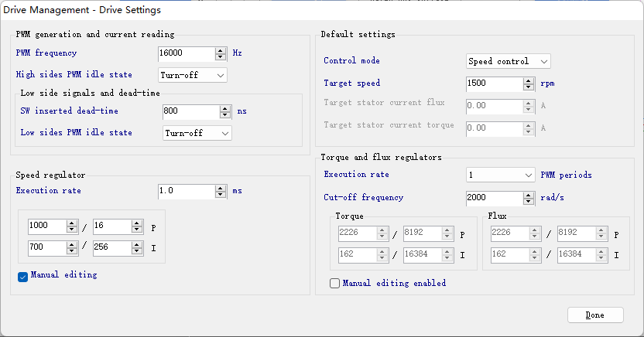Enable Torque and flux Manual editing
This screenshot has width=644, height=337.
tap(334, 284)
